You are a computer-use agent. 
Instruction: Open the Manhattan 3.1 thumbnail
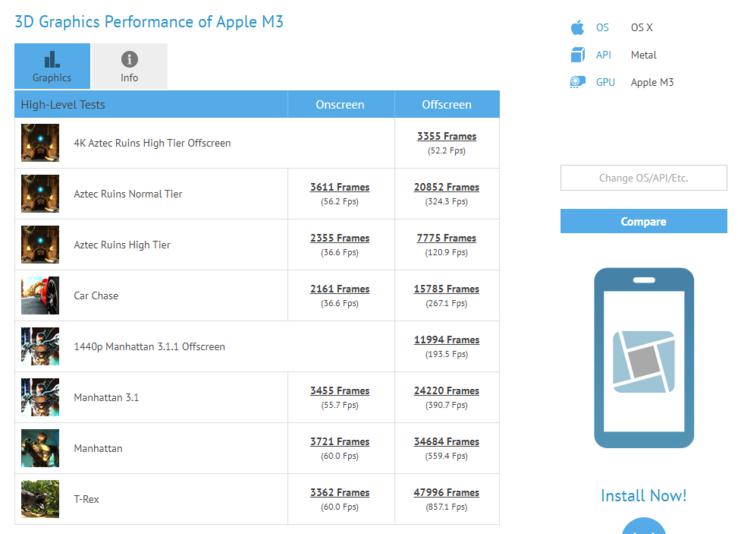pos(40,397)
